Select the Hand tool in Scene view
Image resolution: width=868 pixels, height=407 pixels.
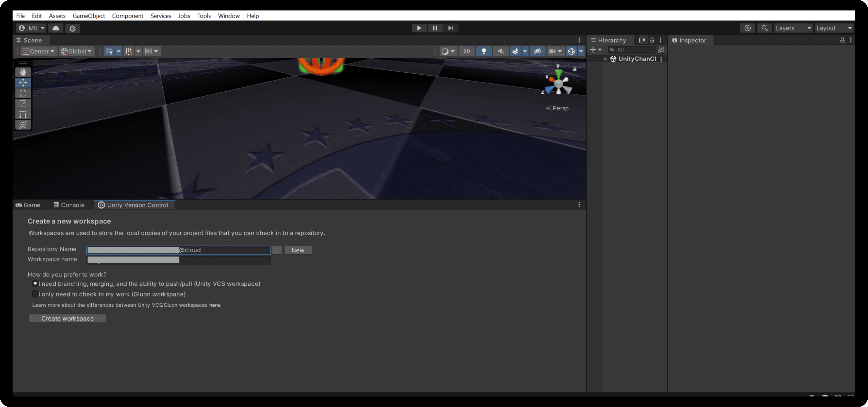click(x=22, y=72)
